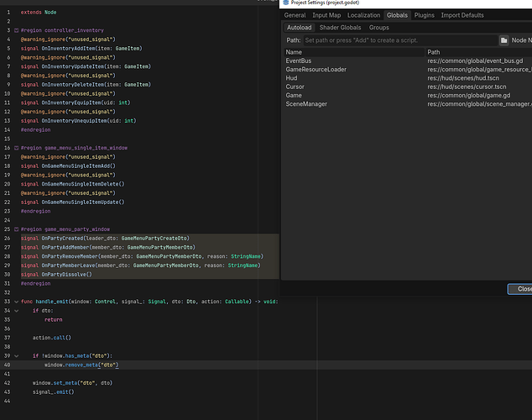This screenshot has width=532, height=420.
Task: Click the return statement on line 35
Action: (53, 320)
